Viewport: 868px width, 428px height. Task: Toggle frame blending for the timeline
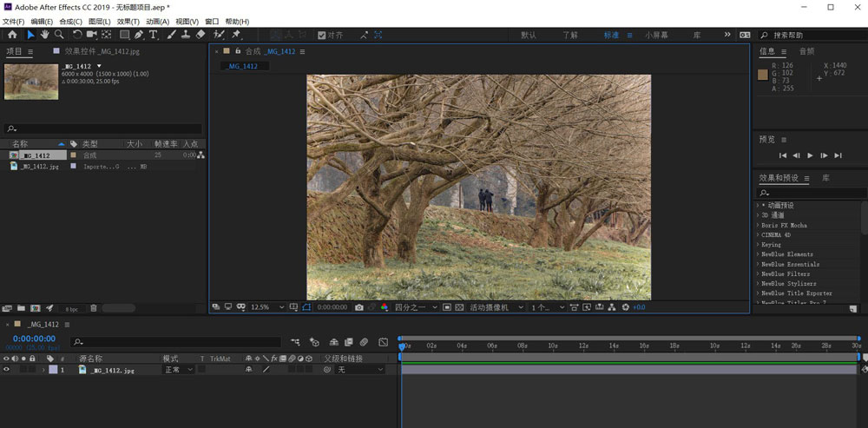coord(349,342)
